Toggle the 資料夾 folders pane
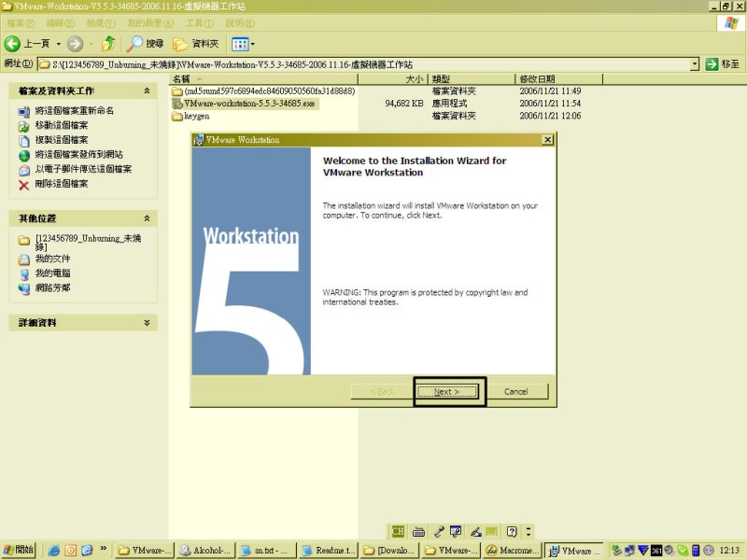This screenshot has width=747, height=560. point(196,44)
